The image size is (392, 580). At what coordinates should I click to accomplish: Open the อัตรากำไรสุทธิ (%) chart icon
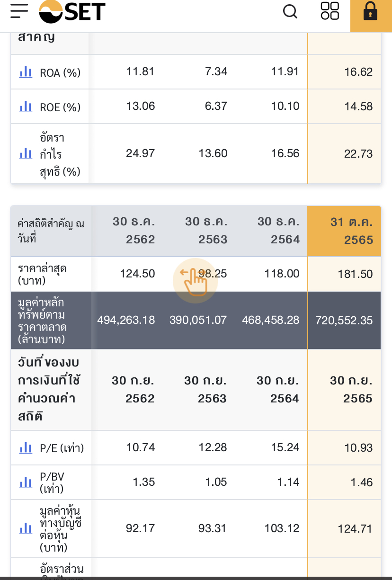(x=26, y=153)
